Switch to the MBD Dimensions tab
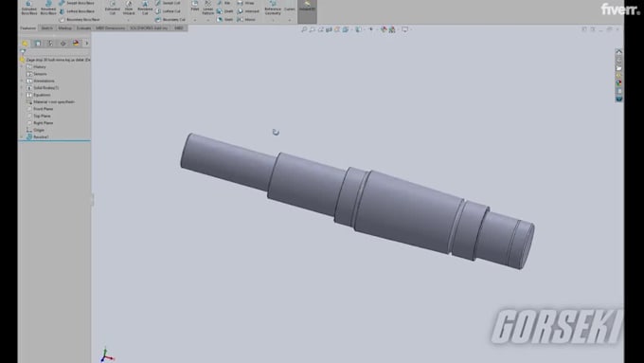Screen dimensions: 644x363 point(111,27)
